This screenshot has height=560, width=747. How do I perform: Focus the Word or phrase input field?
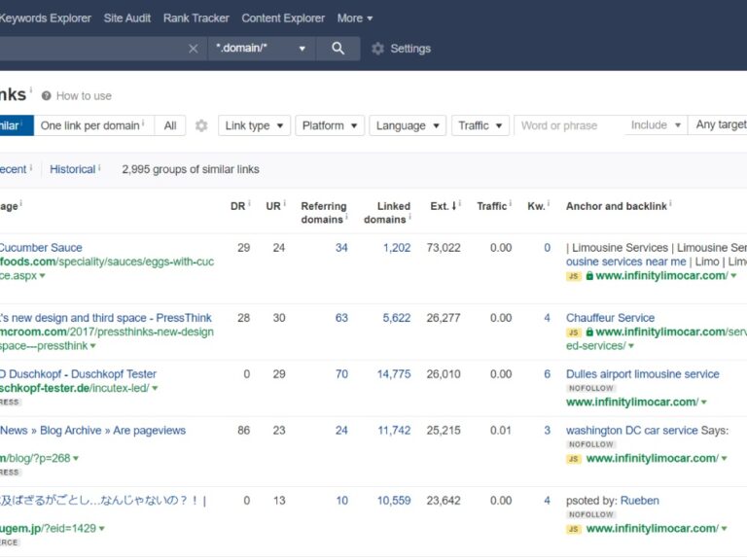pyautogui.click(x=569, y=125)
